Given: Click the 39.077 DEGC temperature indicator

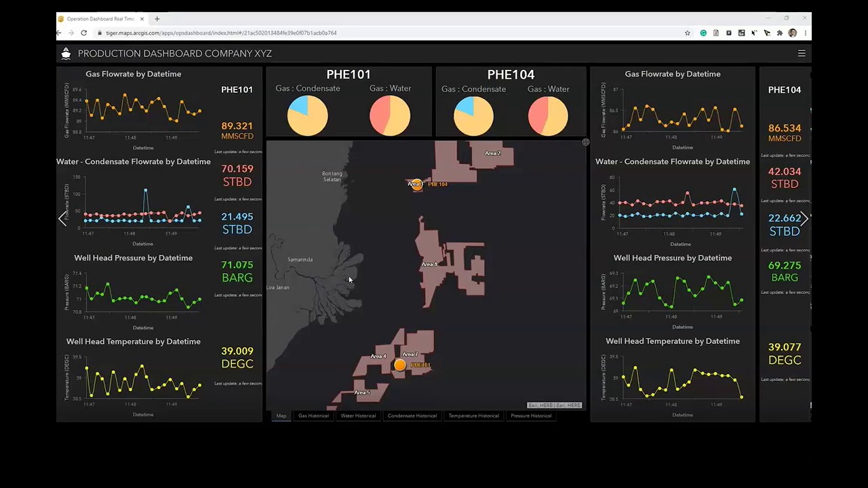Looking at the screenshot, I should [785, 353].
